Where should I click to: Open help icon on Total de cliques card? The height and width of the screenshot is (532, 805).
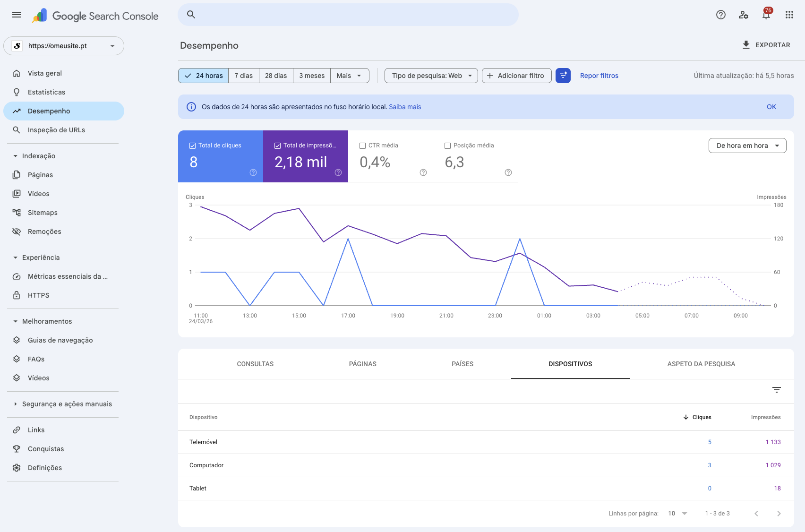pos(253,172)
